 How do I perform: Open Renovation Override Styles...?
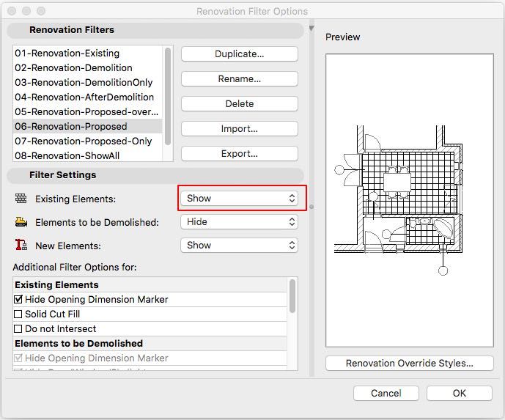409,364
